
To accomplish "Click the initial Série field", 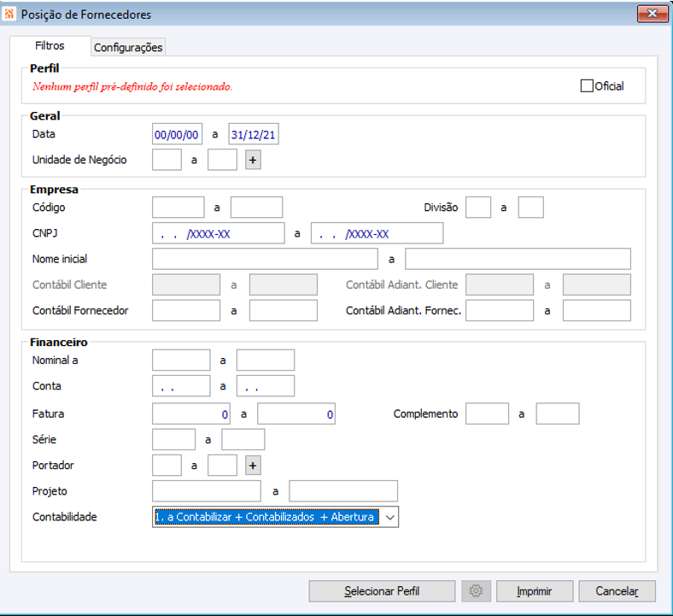I will (x=173, y=439).
